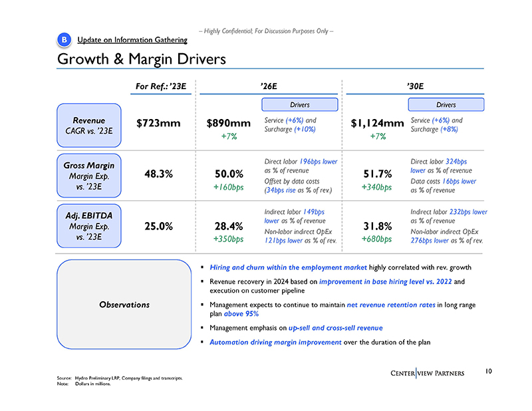Select the Observations box

point(124,305)
